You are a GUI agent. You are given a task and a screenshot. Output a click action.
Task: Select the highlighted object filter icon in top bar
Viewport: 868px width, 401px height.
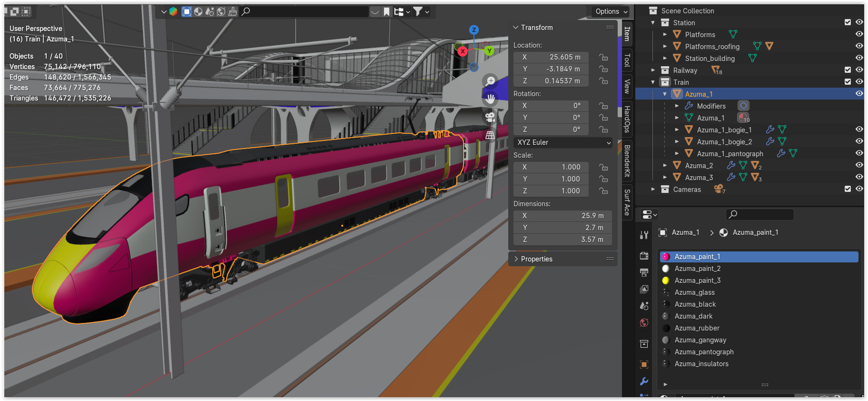(187, 11)
